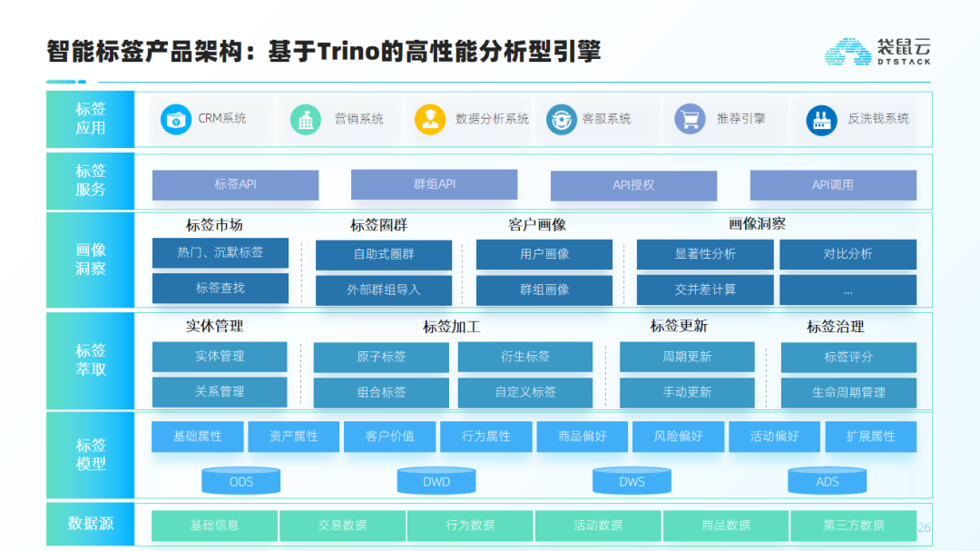
Task: Click the 标签治理 heading
Action: [836, 327]
